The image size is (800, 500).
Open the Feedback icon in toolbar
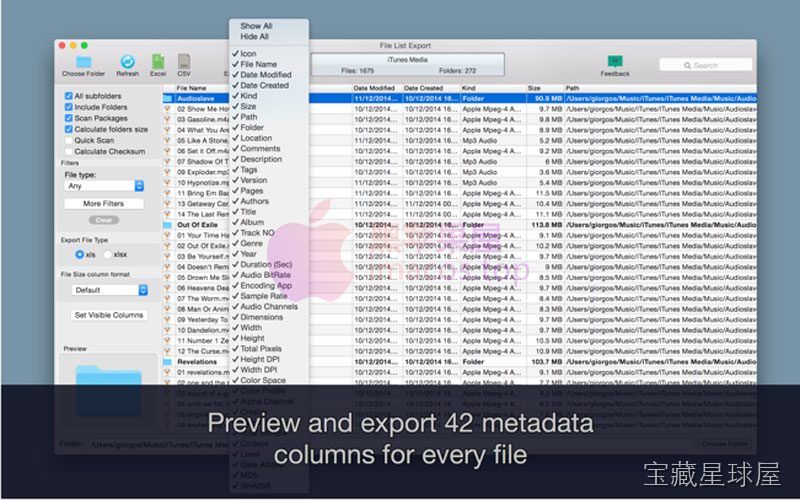click(615, 62)
